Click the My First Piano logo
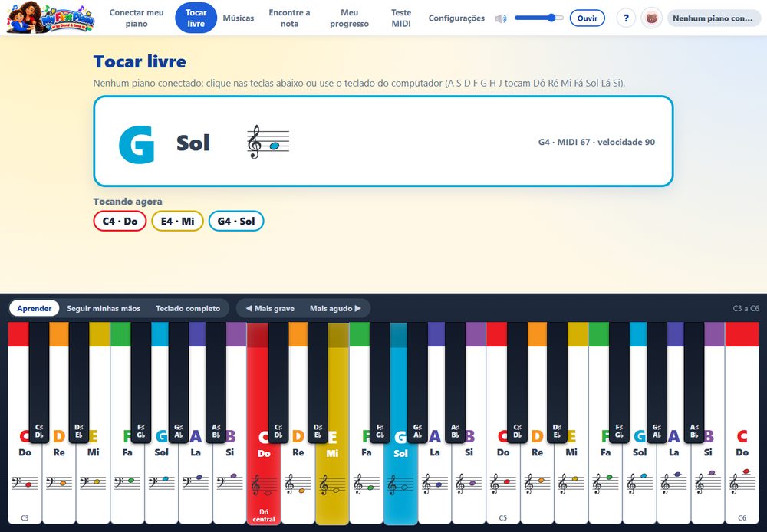 51,18
